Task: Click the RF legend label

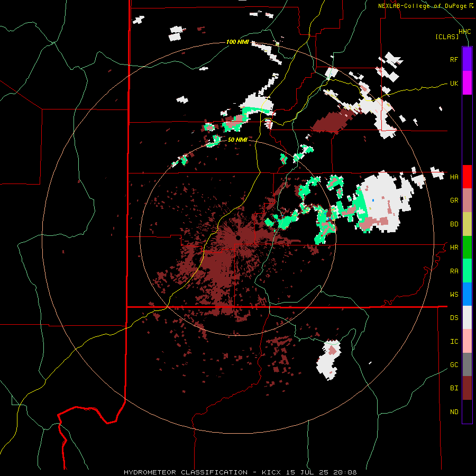Action: pos(454,59)
